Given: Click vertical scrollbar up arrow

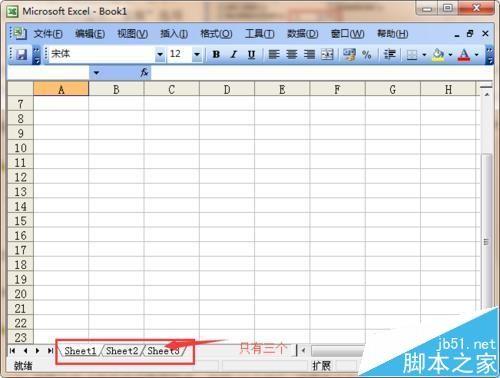Looking at the screenshot, I should pos(486,95).
